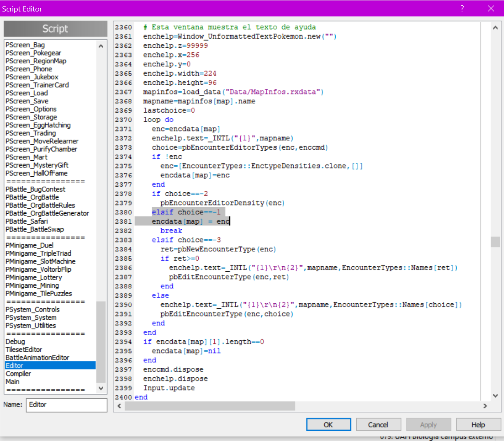Click the Cancel button
Viewport: 504px width, 441px height.
click(378, 425)
